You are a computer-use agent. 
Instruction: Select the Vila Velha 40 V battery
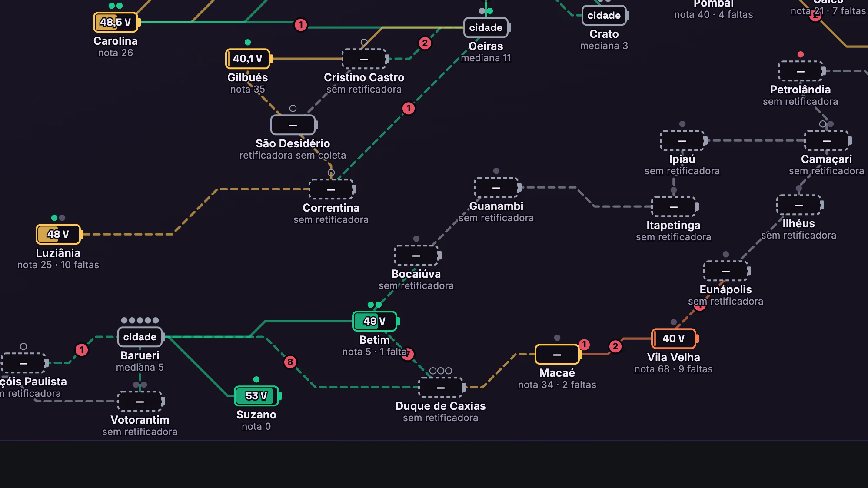pos(675,339)
